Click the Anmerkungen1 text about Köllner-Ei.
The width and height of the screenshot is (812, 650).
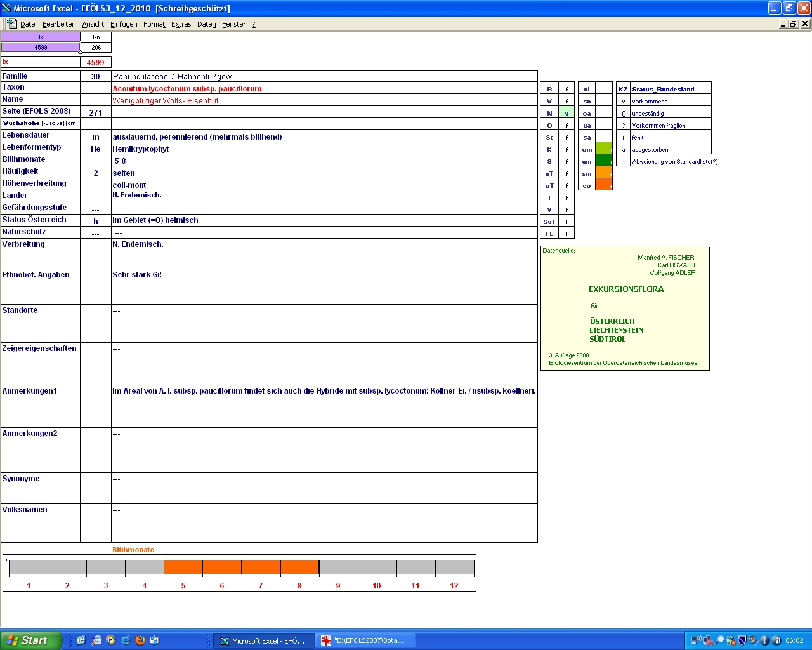(324, 391)
